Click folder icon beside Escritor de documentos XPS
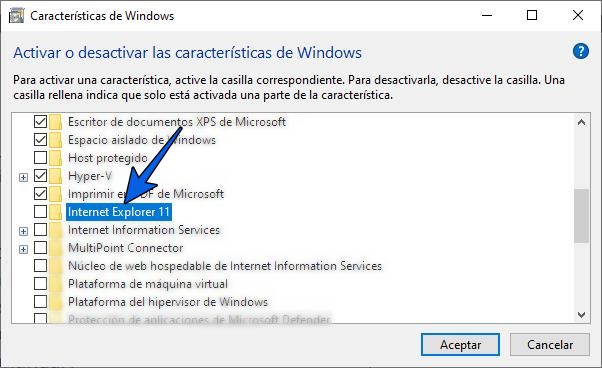 coord(56,122)
